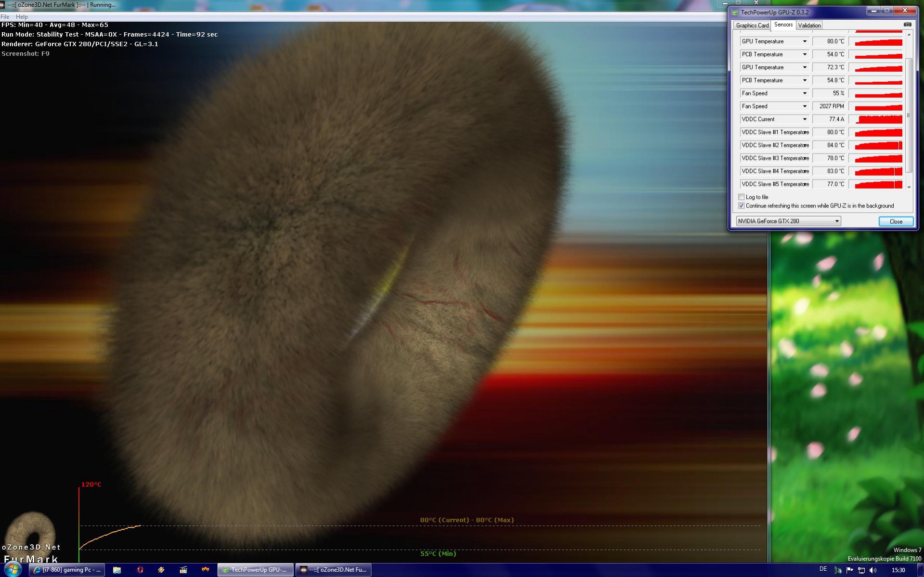The width and height of the screenshot is (924, 577).
Task: Click the VDDC Slave #2 Temperature graph
Action: click(875, 145)
